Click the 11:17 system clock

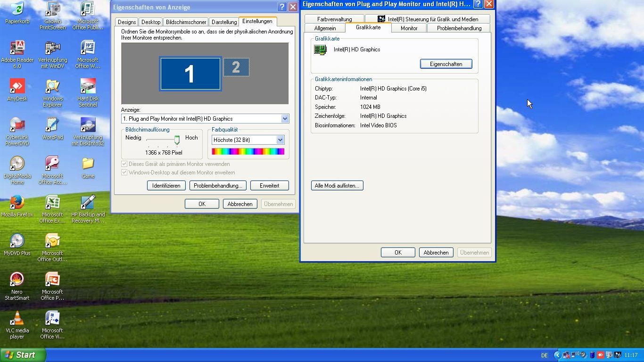631,355
